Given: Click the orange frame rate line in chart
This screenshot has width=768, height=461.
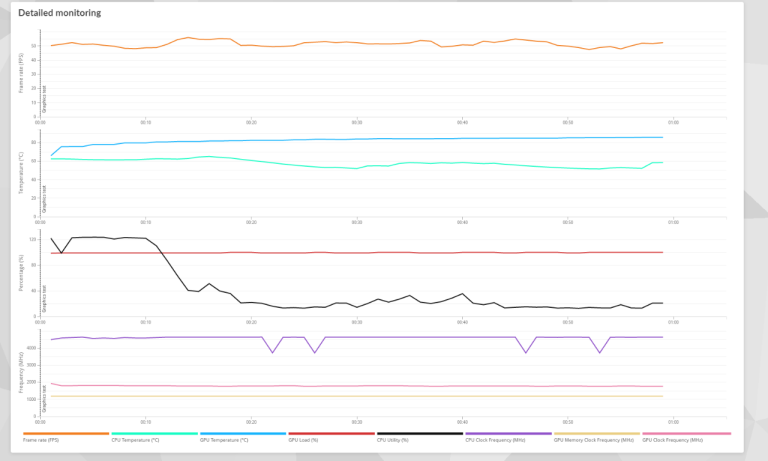Looking at the screenshot, I should tap(300, 44).
